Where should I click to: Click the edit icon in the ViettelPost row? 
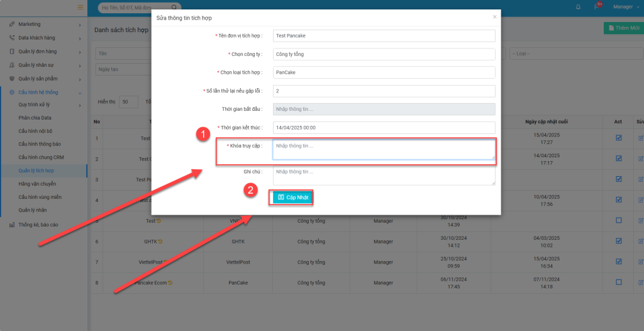pos(640,261)
